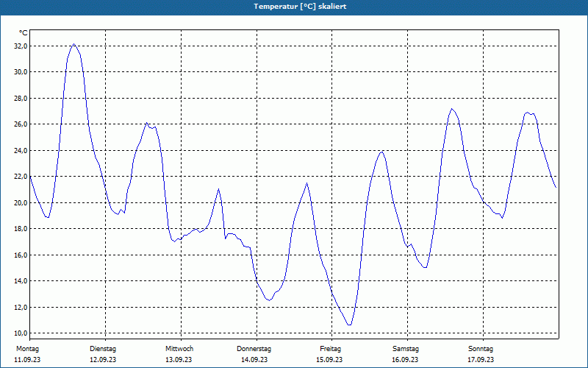
Task: Click the '13.09.23' date label
Action: tap(179, 360)
